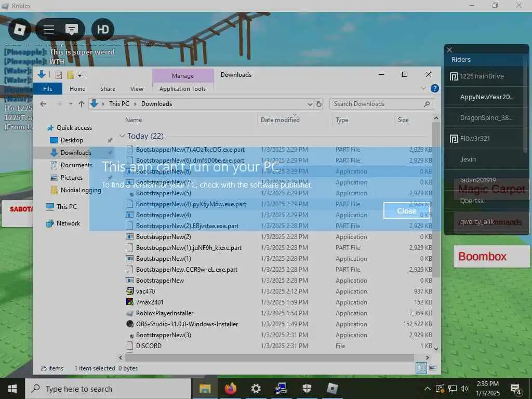The image size is (532, 399).
Task: Select the vac470 application icon
Action: 129,291
